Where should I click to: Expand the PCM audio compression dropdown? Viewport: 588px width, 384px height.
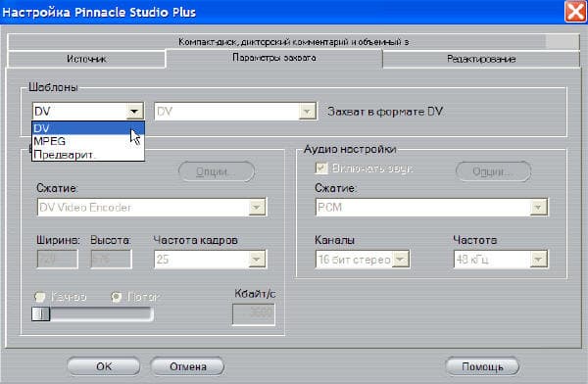click(538, 207)
